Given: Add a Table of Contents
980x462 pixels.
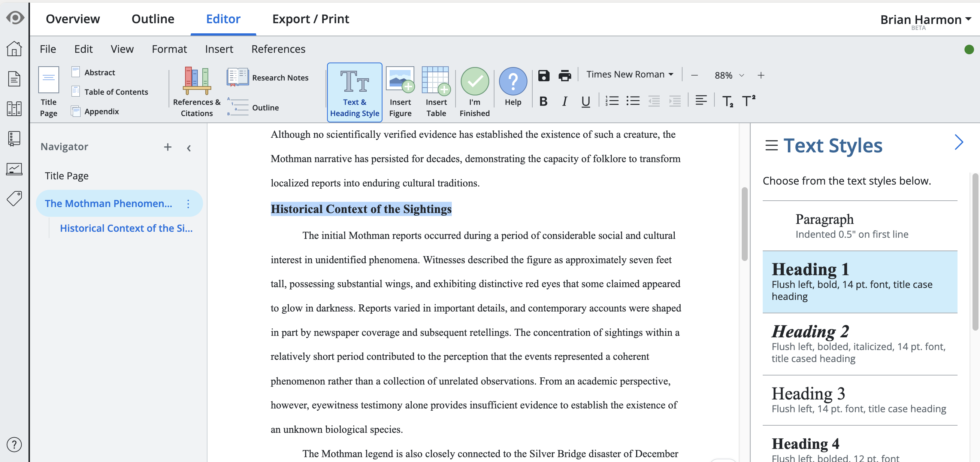Looking at the screenshot, I should [x=109, y=92].
